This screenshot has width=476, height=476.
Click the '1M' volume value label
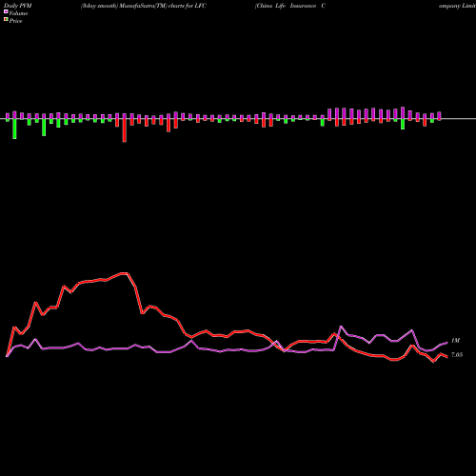[x=455, y=341]
